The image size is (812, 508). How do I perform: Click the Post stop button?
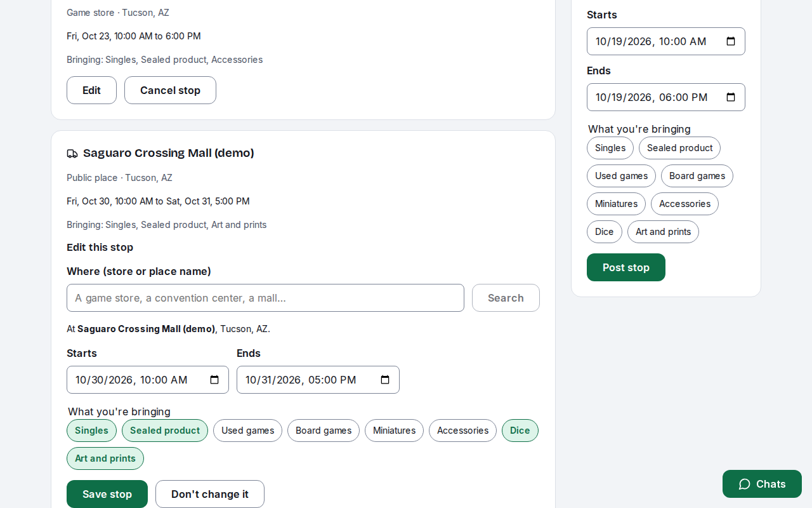[626, 267]
